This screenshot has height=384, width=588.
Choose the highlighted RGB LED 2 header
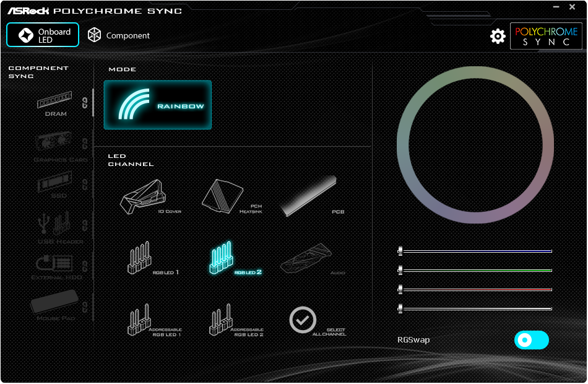[x=234, y=258]
